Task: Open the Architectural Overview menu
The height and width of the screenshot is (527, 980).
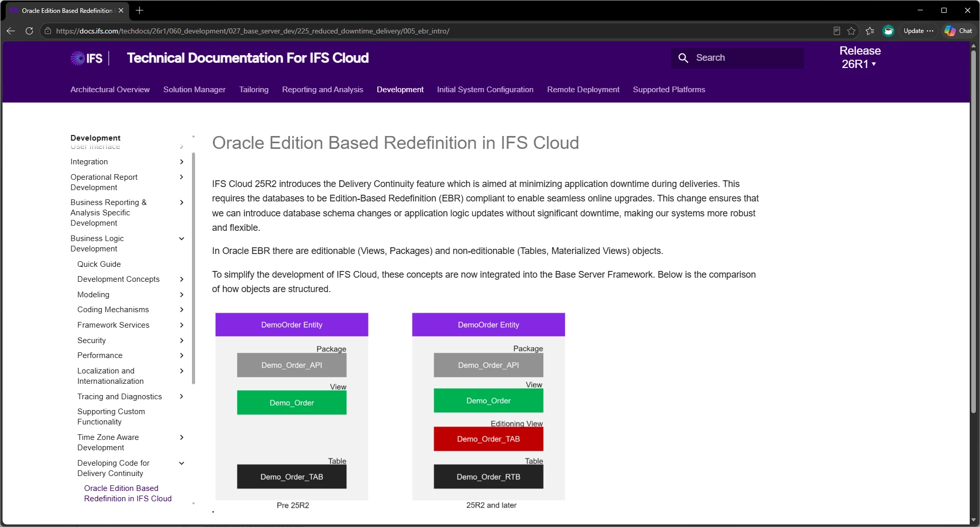Action: 110,90
